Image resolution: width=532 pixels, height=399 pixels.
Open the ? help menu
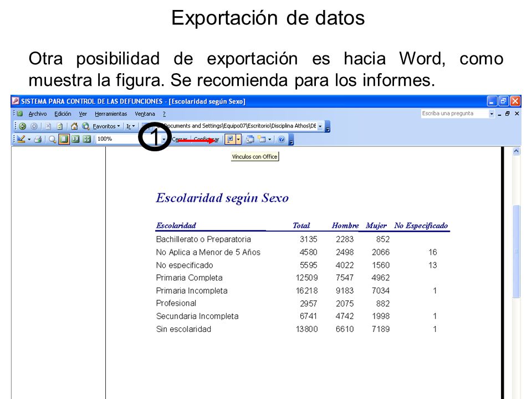[x=164, y=114]
